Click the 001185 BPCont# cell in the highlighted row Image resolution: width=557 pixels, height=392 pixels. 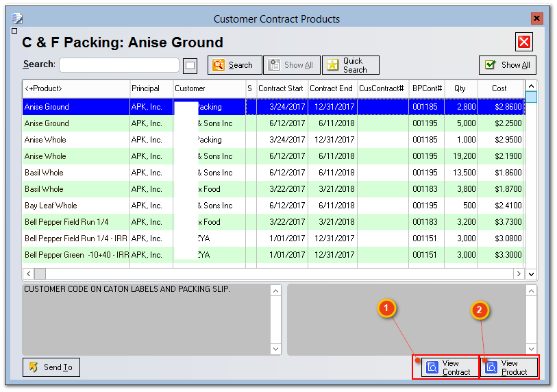427,107
